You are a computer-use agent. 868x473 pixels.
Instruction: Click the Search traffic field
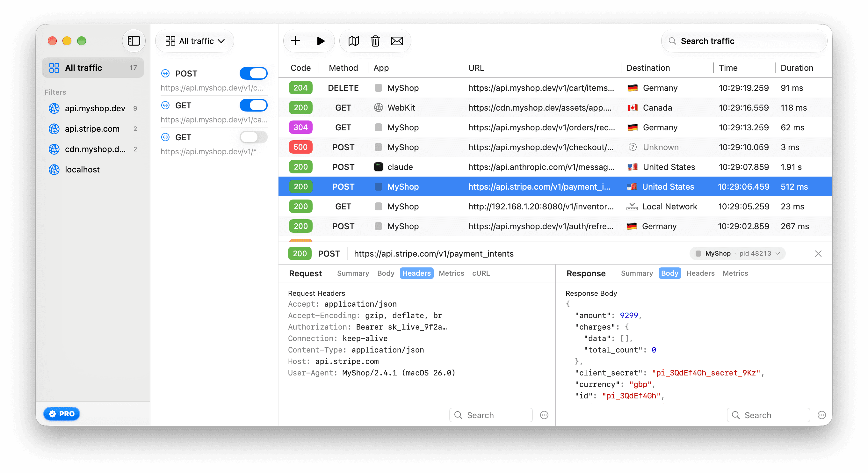point(744,41)
